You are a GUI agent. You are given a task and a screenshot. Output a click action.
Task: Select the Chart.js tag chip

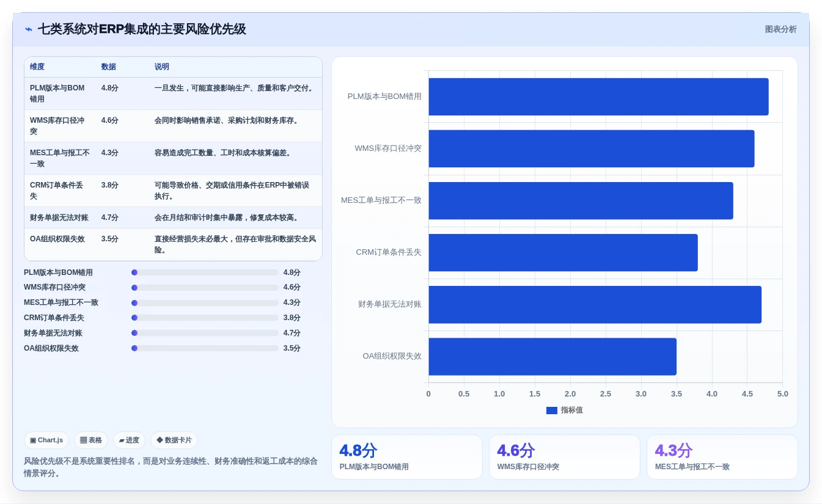point(46,440)
